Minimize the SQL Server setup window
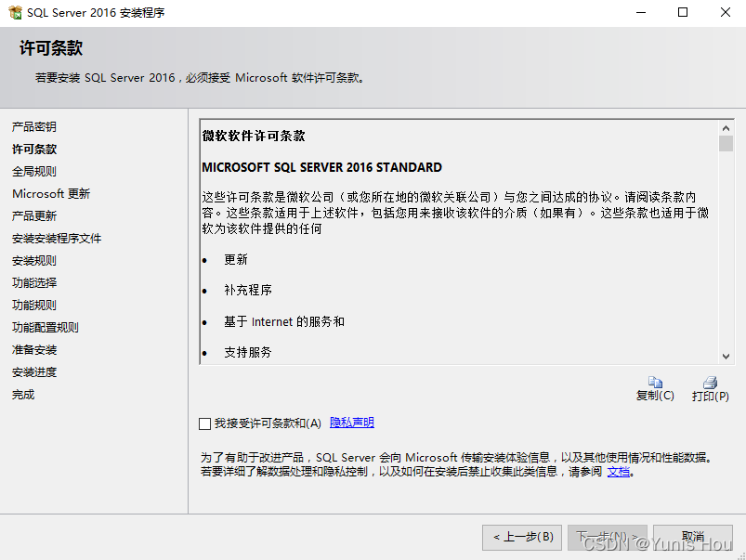Image resolution: width=746 pixels, height=560 pixels. (641, 12)
